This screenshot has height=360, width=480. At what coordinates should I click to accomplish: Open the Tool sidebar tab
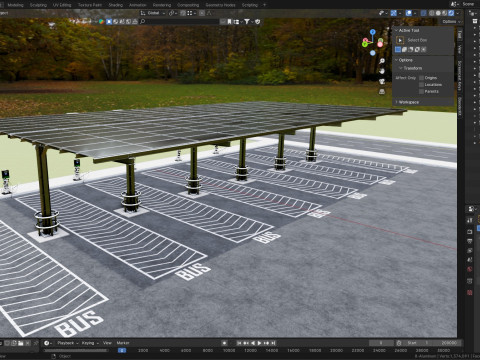pyautogui.click(x=460, y=34)
